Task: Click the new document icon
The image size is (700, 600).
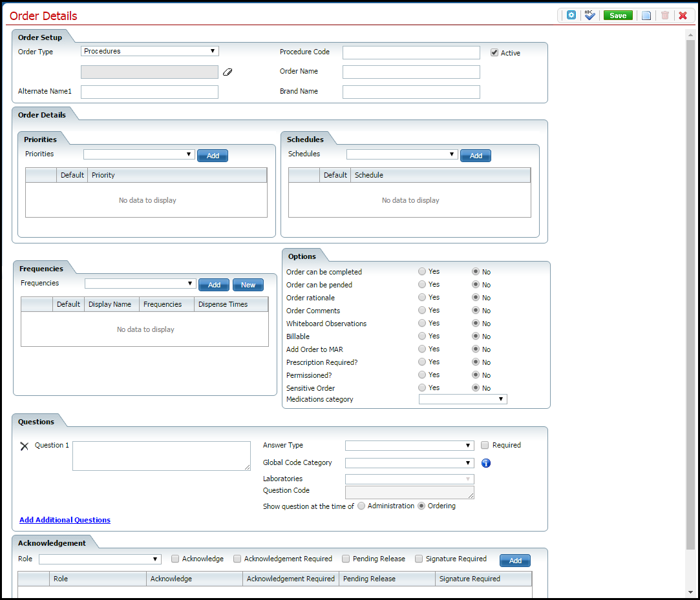Action: coord(646,16)
